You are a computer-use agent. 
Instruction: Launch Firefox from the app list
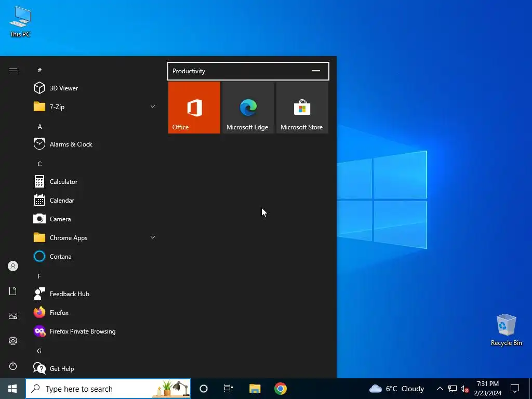[95, 312]
